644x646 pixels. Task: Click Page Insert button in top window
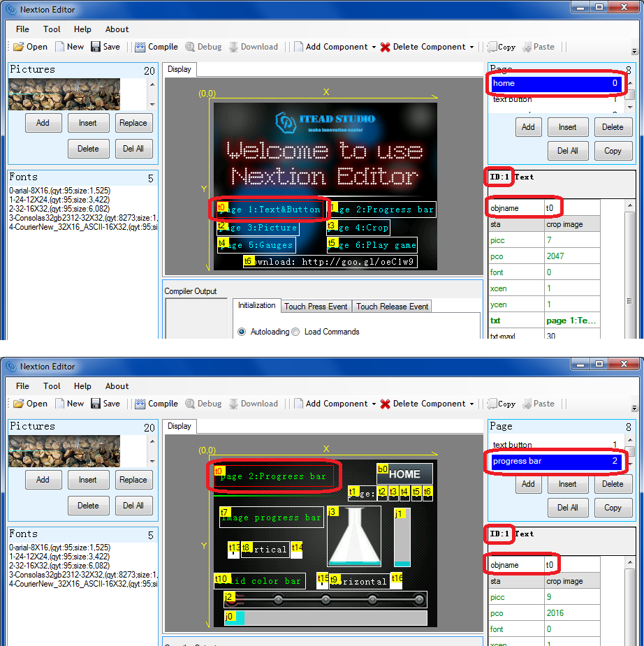tap(567, 127)
